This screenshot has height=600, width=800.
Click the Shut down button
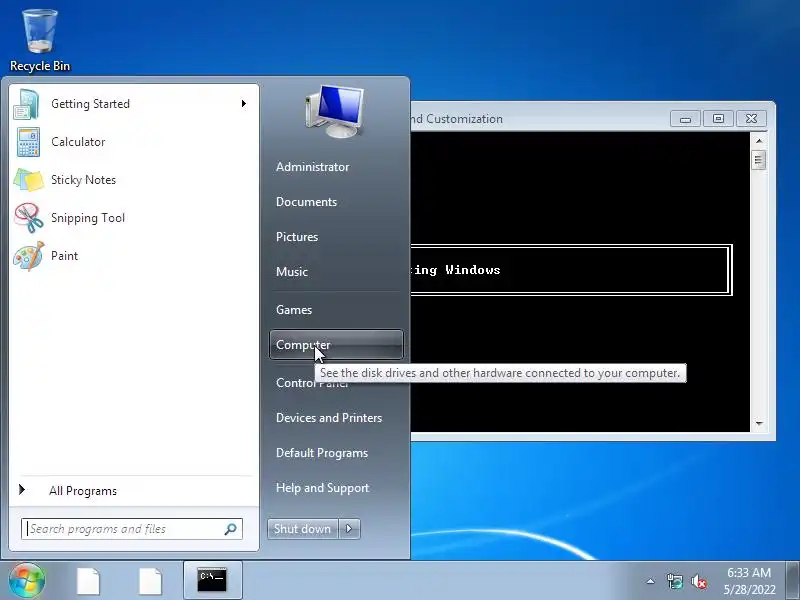click(303, 529)
